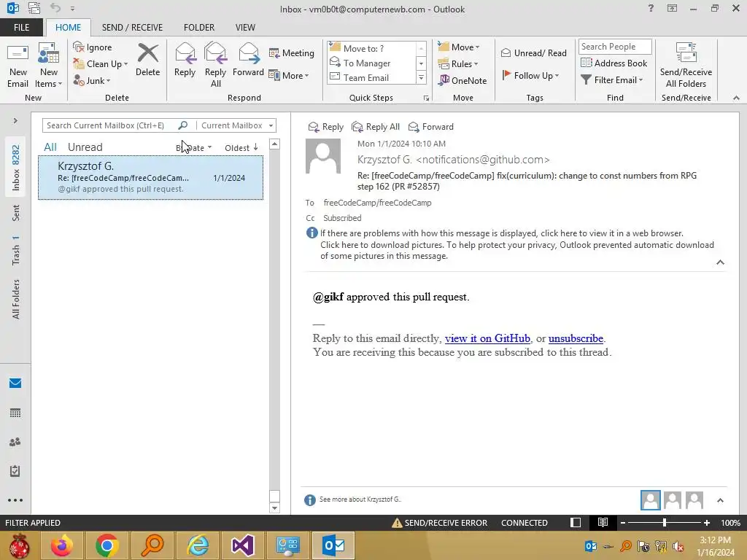The image size is (747, 560).
Task: Click the New Email button
Action: pos(18,66)
